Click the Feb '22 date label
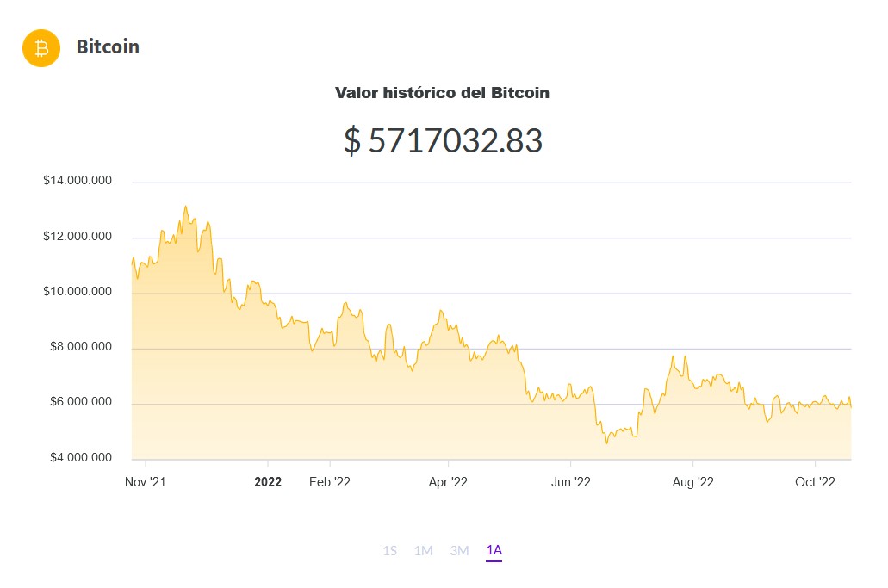 tap(330, 482)
